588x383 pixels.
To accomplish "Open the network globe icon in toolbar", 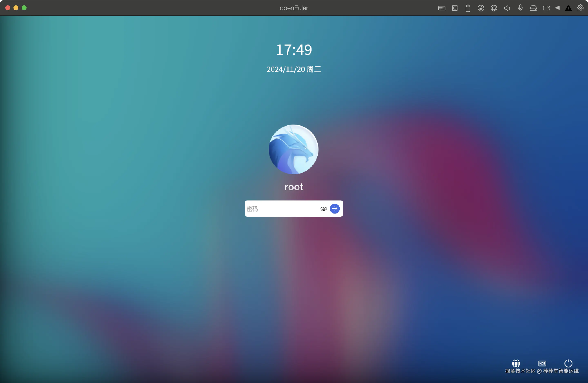I will [x=494, y=8].
